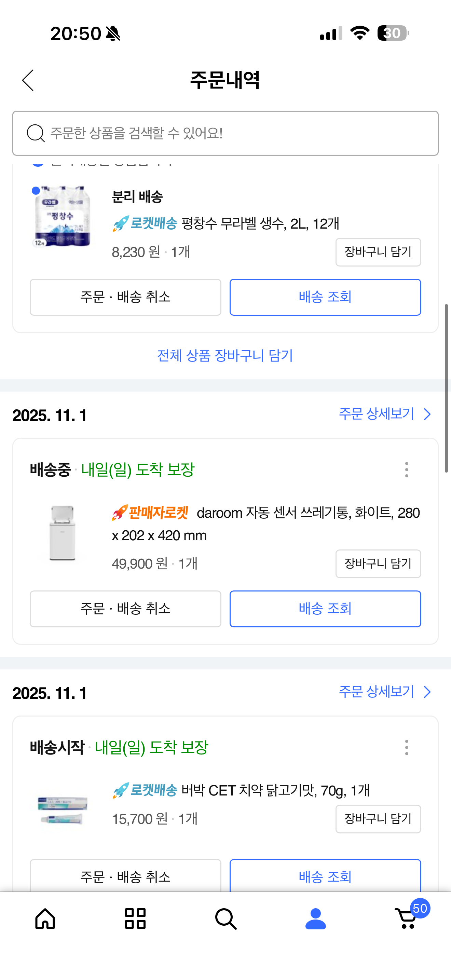Viewport: 451px width, 980px height.
Task: Click the page scrollbar on the right edge
Action: coord(447,388)
